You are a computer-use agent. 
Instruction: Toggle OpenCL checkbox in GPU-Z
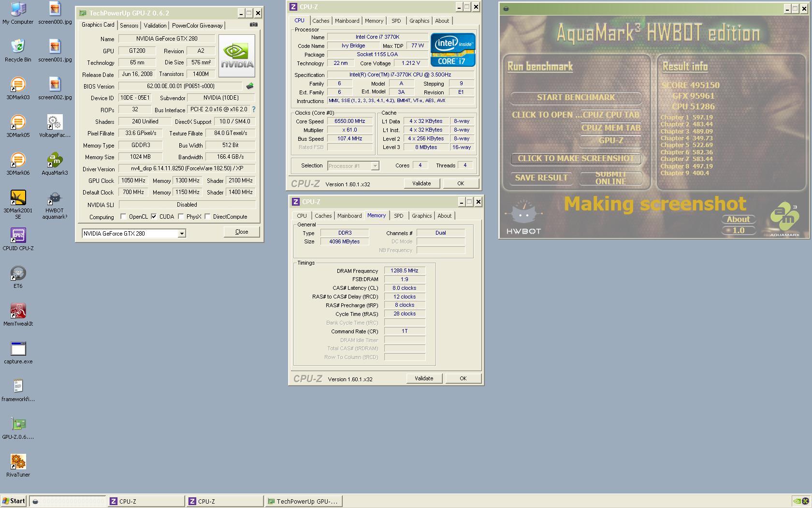coord(123,217)
